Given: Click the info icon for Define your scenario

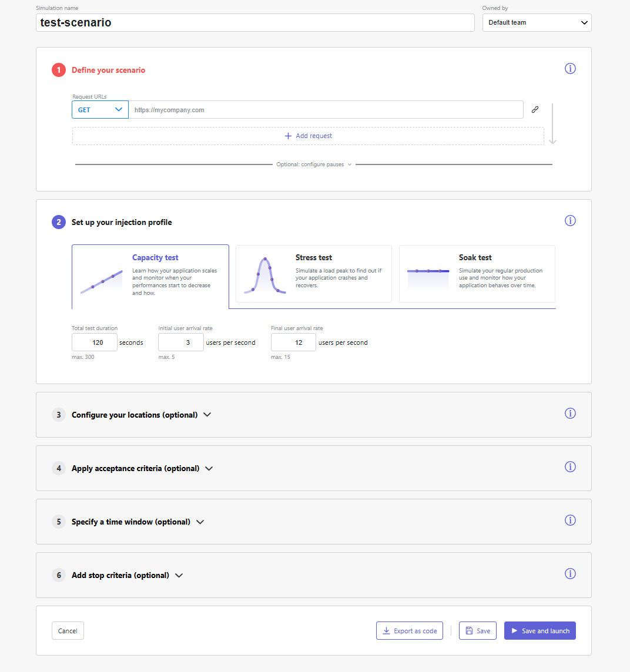Looking at the screenshot, I should point(570,69).
